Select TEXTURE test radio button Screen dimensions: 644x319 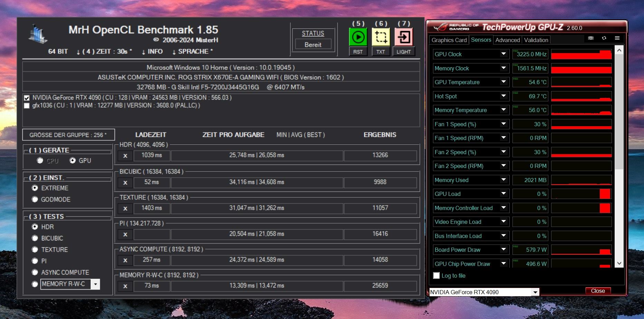35,249
